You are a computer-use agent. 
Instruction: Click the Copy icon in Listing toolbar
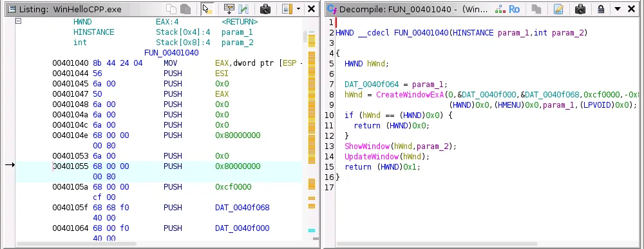point(171,8)
